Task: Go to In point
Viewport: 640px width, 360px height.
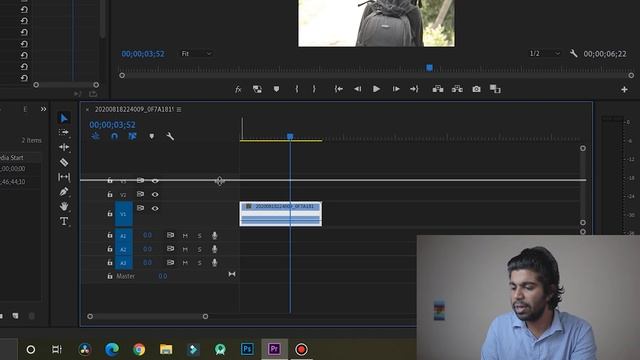Action: tap(338, 89)
